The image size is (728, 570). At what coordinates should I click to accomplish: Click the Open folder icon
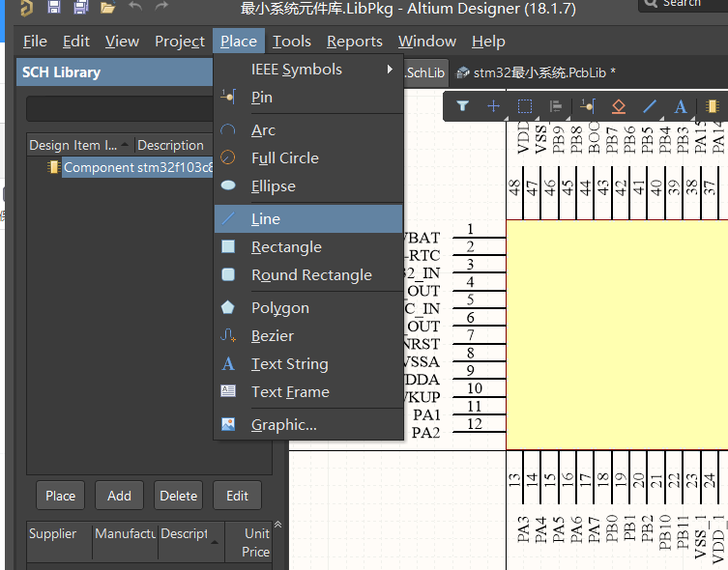coord(107,8)
